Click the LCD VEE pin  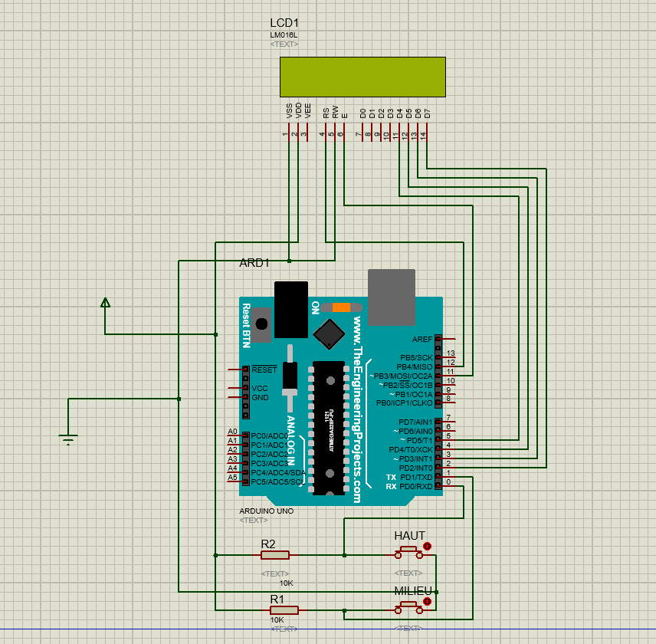pyautogui.click(x=307, y=133)
